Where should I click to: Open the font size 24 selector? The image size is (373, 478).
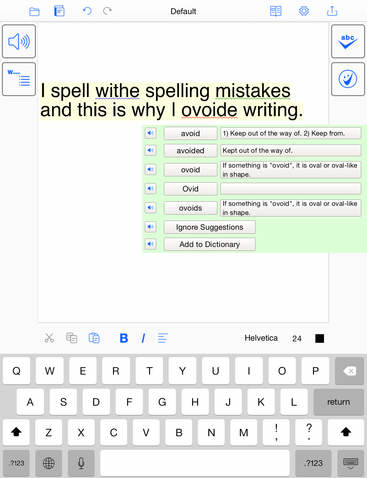pyautogui.click(x=297, y=339)
